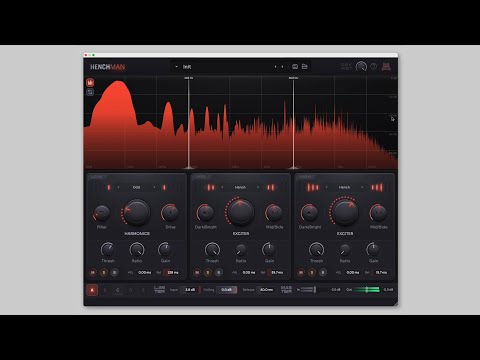480x360 pixels.
Task: Click the green master Out level slider
Action: 367,290
